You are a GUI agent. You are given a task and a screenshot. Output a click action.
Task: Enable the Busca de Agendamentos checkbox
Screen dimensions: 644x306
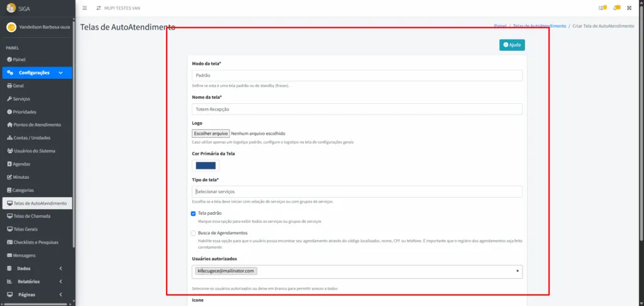[194, 233]
